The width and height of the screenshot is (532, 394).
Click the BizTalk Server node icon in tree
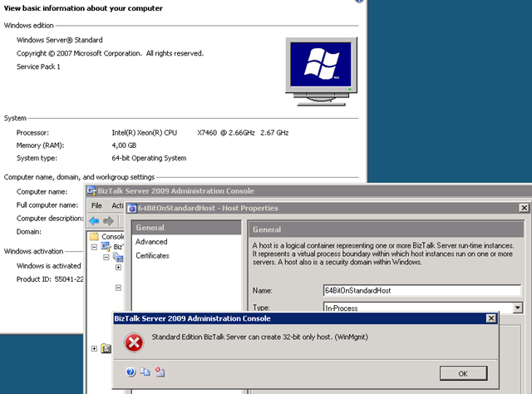coord(106,247)
